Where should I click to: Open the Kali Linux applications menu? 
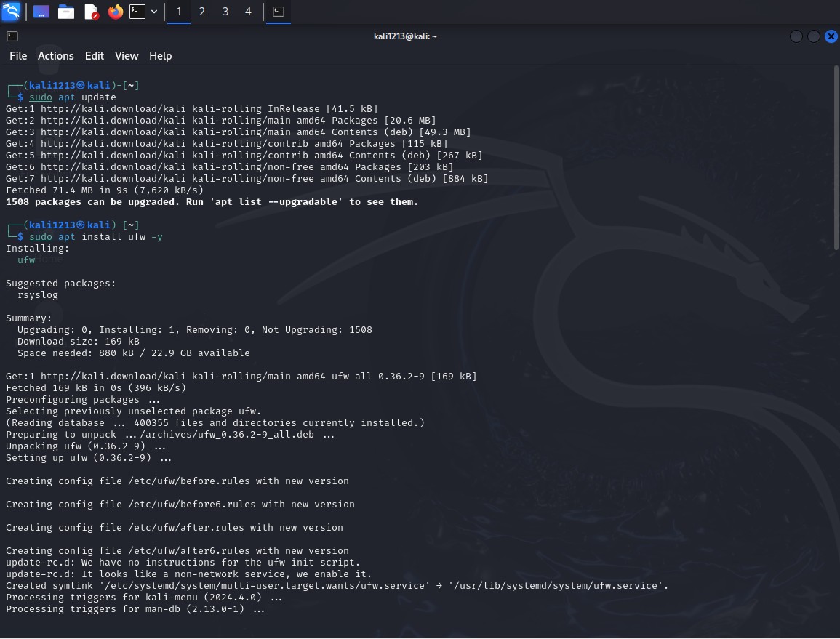point(10,12)
